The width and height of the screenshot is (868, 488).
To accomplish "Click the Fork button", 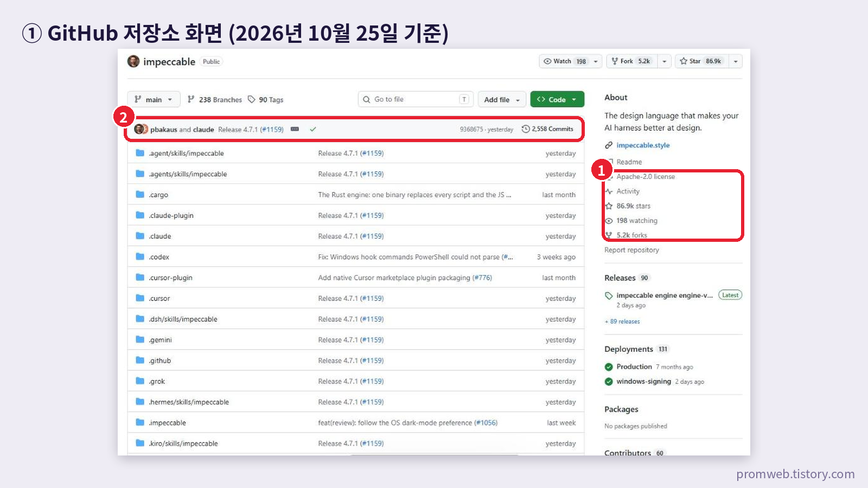I will point(632,61).
